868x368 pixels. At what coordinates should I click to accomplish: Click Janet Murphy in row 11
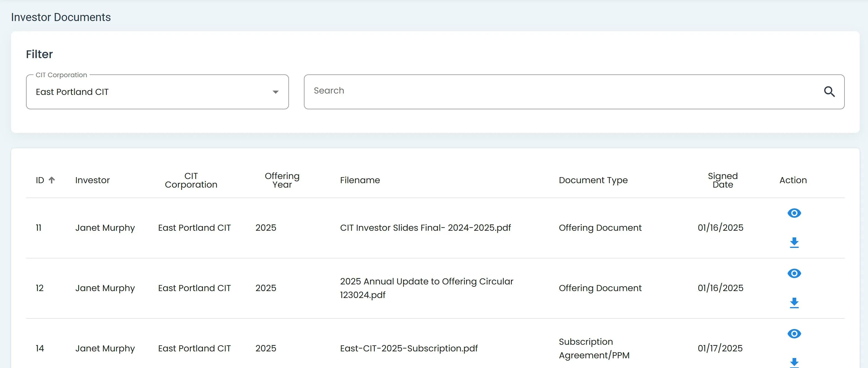105,228
